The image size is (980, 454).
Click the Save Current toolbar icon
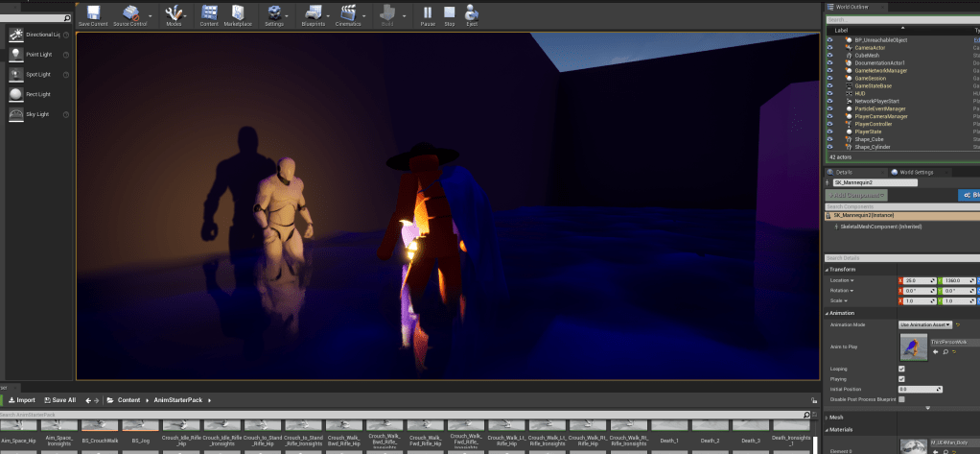point(92,13)
